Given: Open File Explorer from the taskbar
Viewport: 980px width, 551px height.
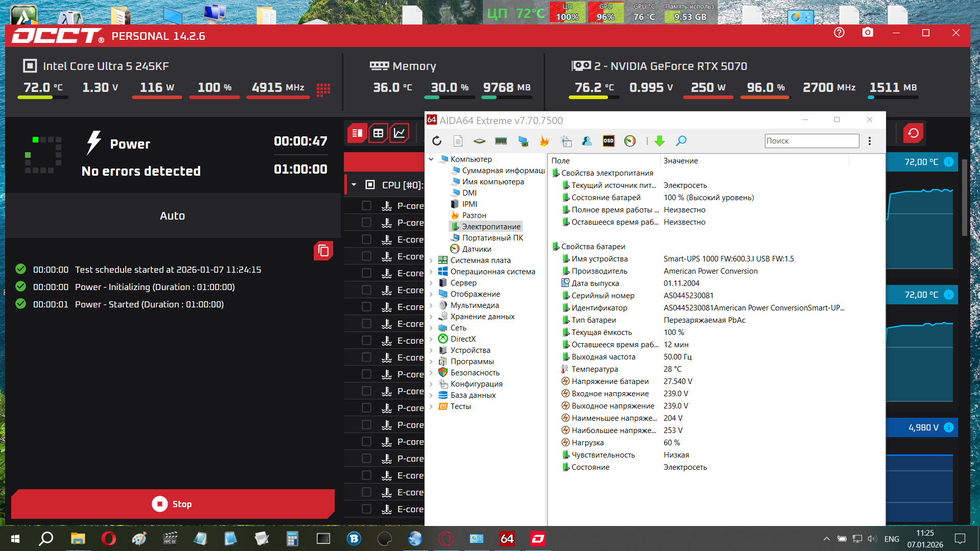Looking at the screenshot, I should click(78, 539).
